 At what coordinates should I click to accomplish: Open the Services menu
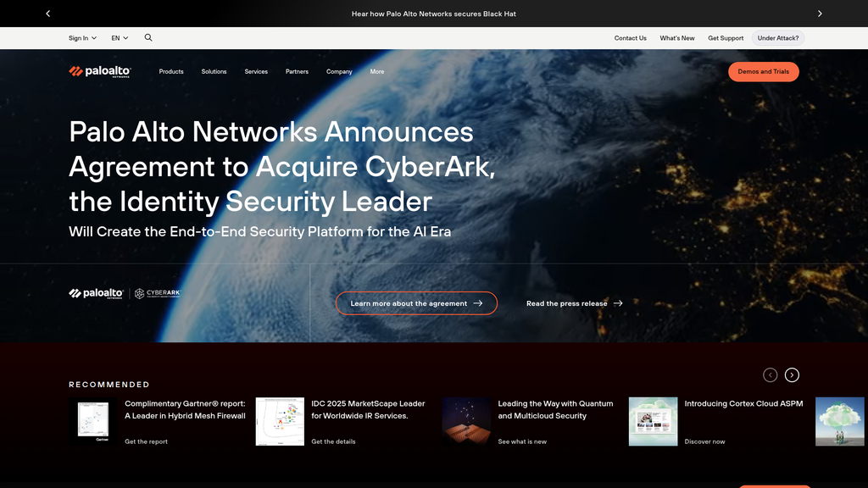click(256, 71)
